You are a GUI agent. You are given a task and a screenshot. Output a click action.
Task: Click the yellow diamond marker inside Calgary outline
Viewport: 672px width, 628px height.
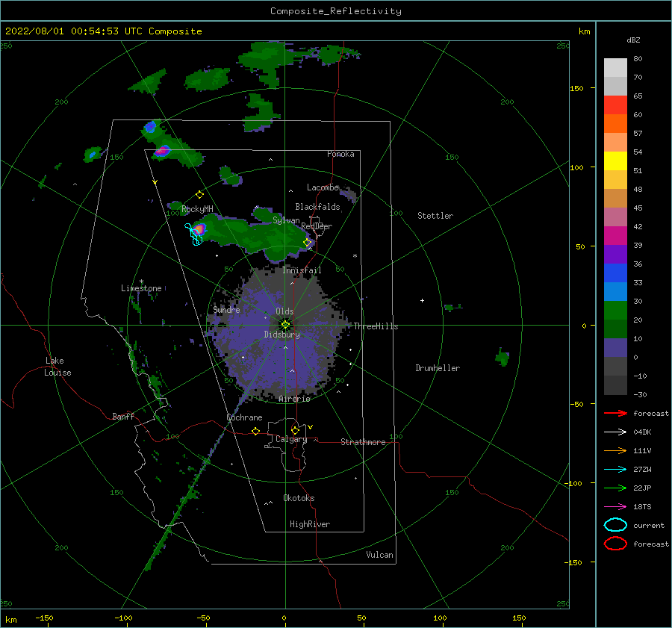click(x=295, y=430)
